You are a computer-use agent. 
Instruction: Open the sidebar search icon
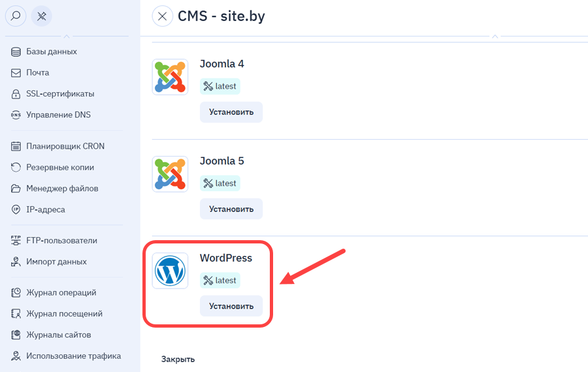point(16,16)
